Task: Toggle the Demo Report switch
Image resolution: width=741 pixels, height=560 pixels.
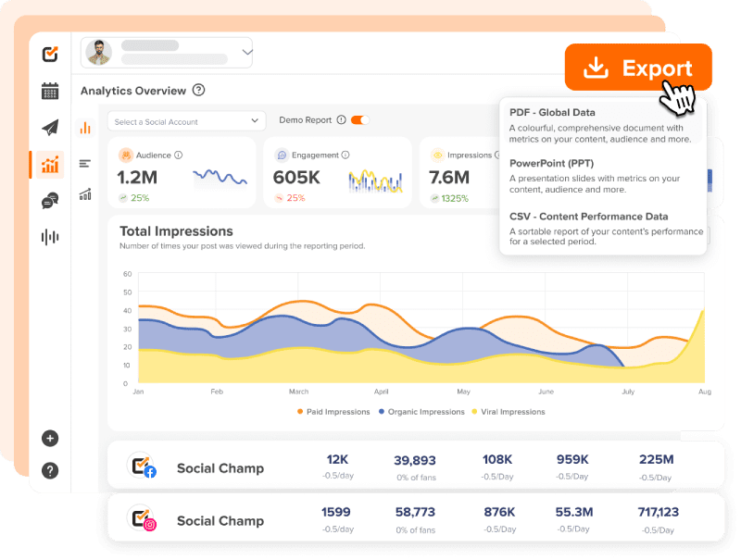Action: pos(360,120)
